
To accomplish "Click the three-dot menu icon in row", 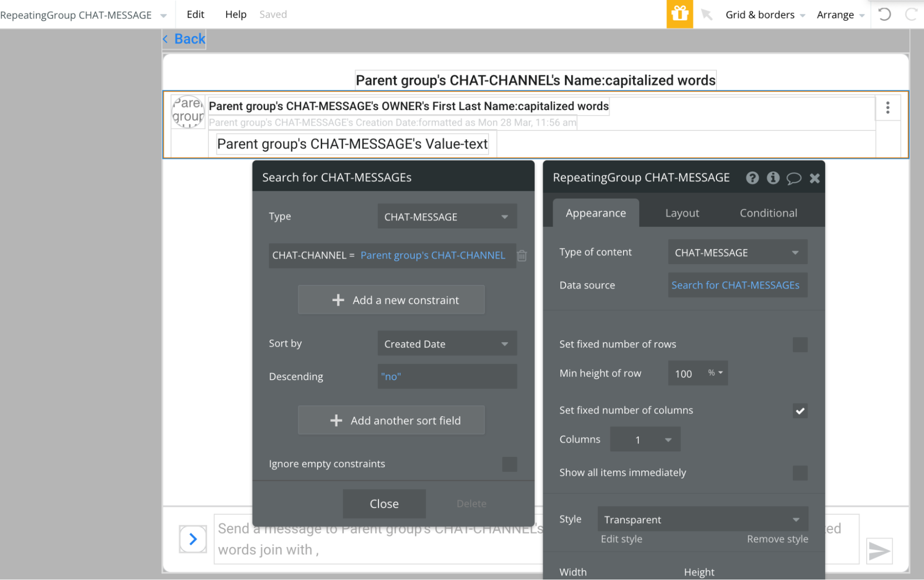I will point(887,108).
